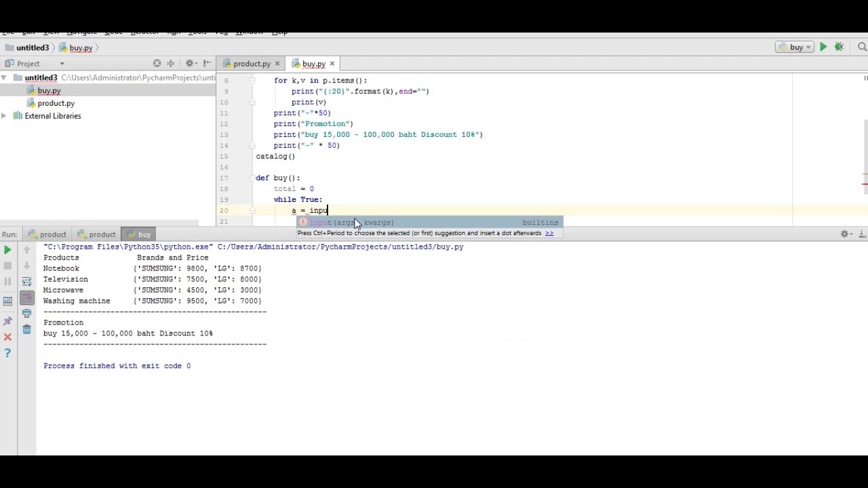Expand the External Libraries node
The height and width of the screenshot is (488, 868).
coord(5,116)
